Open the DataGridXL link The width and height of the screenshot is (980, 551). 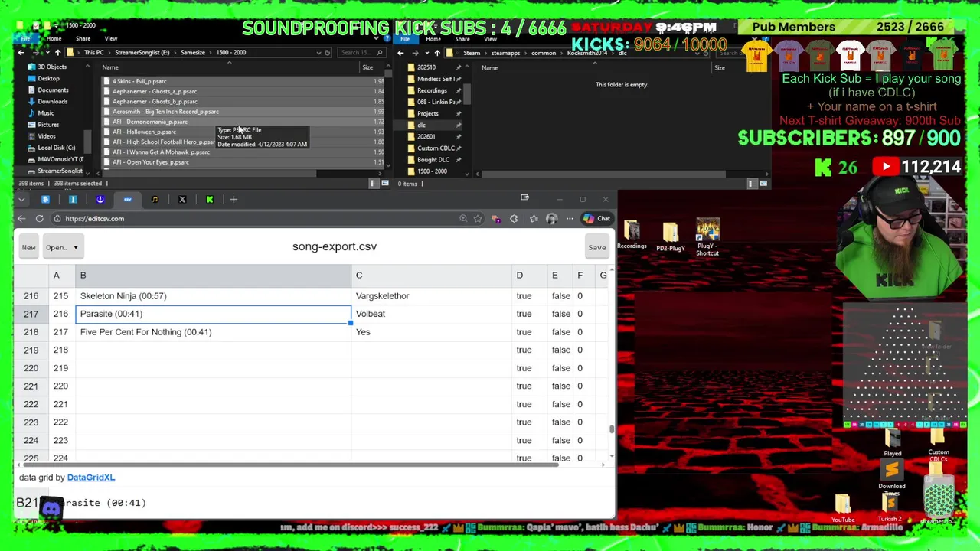click(x=90, y=478)
